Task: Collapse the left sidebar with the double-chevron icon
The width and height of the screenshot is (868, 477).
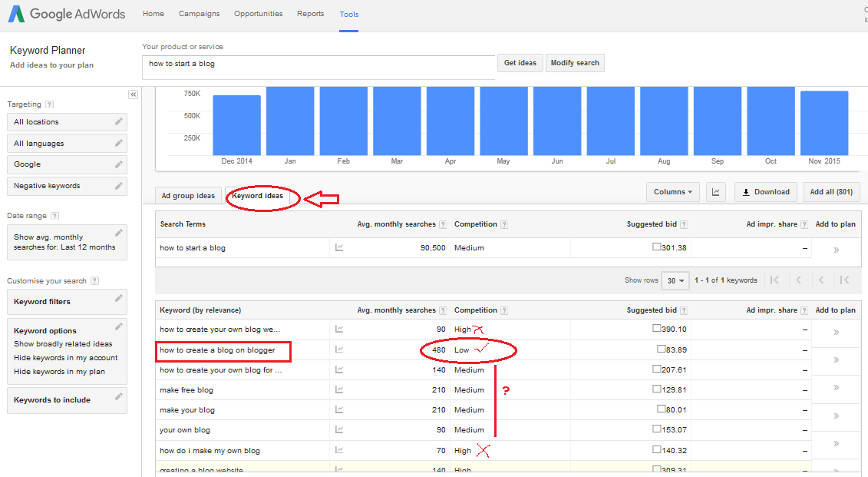Action: (134, 94)
